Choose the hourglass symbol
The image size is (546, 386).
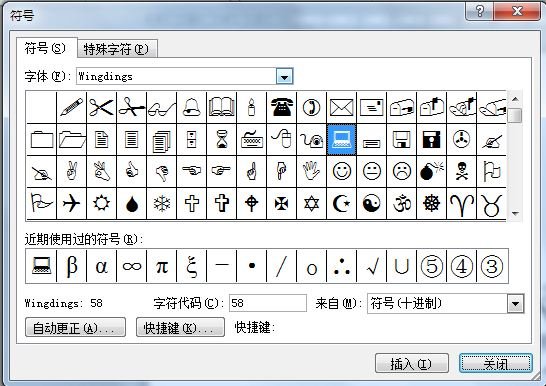point(221,139)
